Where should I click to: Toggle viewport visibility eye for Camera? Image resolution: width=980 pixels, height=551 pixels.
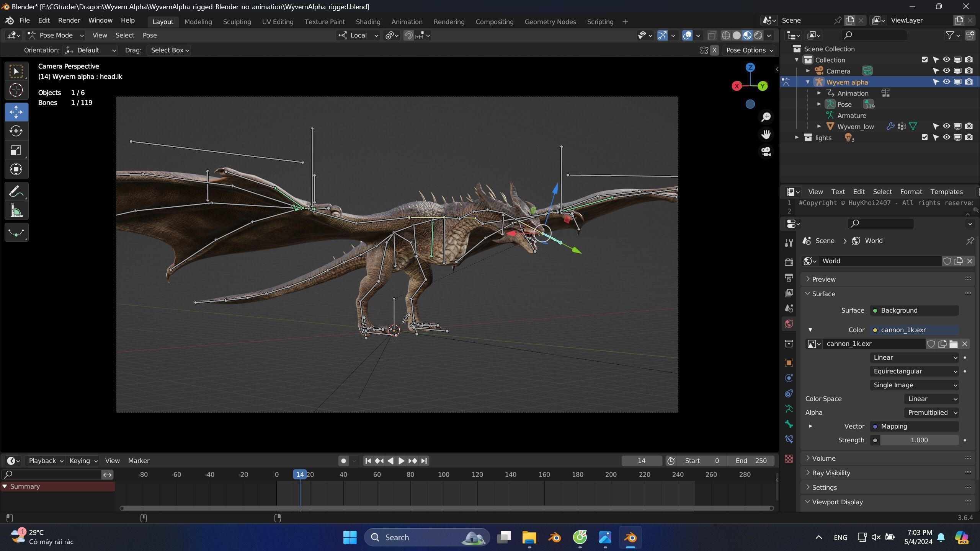(946, 71)
